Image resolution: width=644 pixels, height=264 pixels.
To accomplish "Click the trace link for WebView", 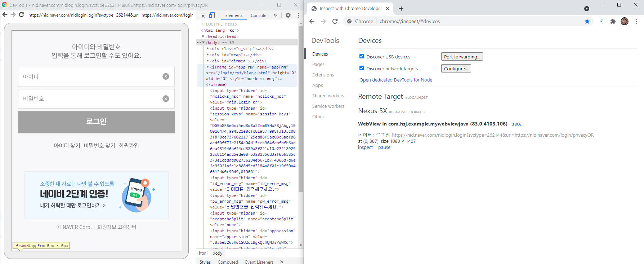I will [516, 124].
